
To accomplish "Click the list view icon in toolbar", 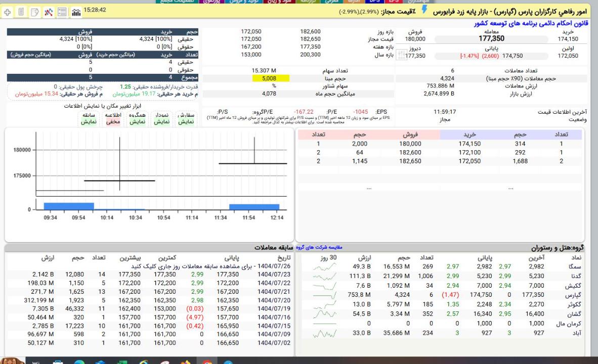I will pos(61,11).
